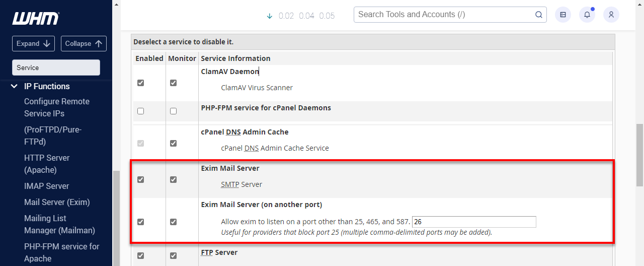This screenshot has height=266, width=644.
Task: Click the Enabled column header
Action: click(x=149, y=58)
